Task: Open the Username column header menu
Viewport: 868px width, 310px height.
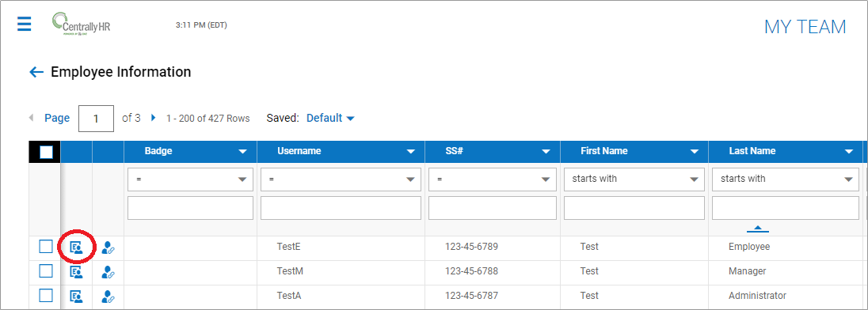Action: pyautogui.click(x=411, y=152)
